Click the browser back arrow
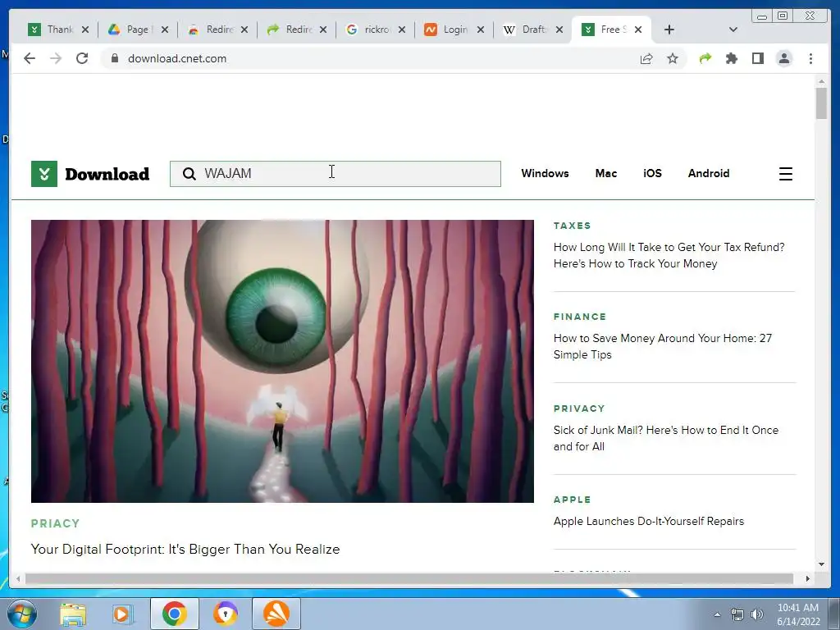 pos(30,58)
